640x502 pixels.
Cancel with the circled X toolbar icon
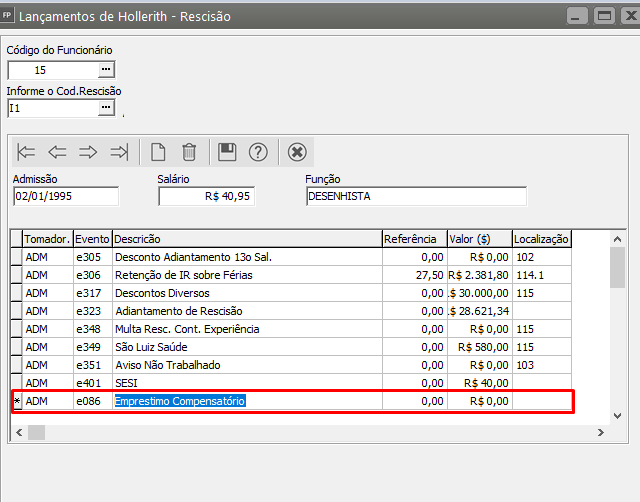click(296, 152)
